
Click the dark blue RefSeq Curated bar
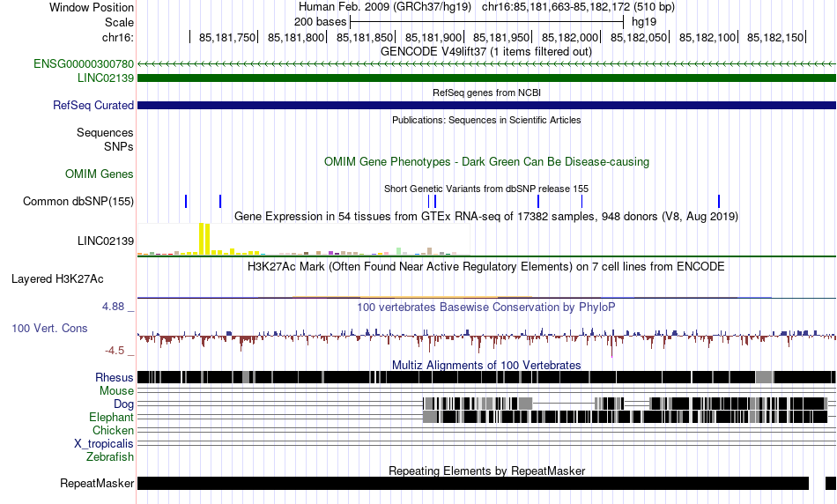click(486, 105)
